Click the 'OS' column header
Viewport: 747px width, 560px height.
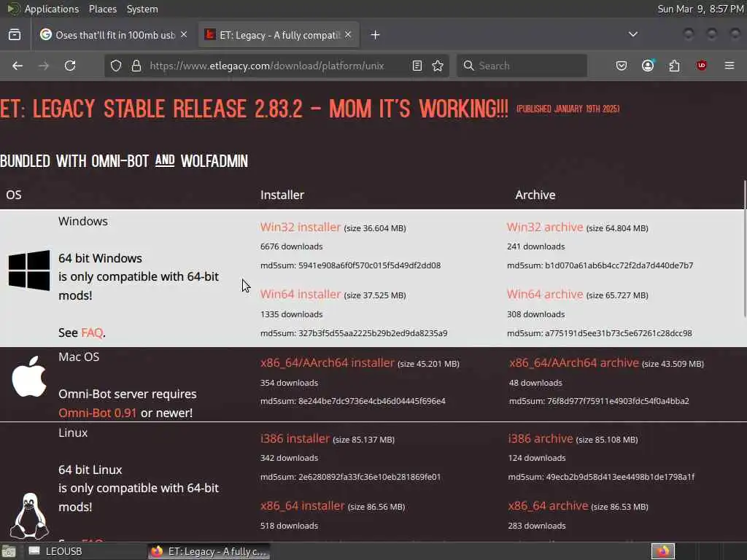pos(14,195)
